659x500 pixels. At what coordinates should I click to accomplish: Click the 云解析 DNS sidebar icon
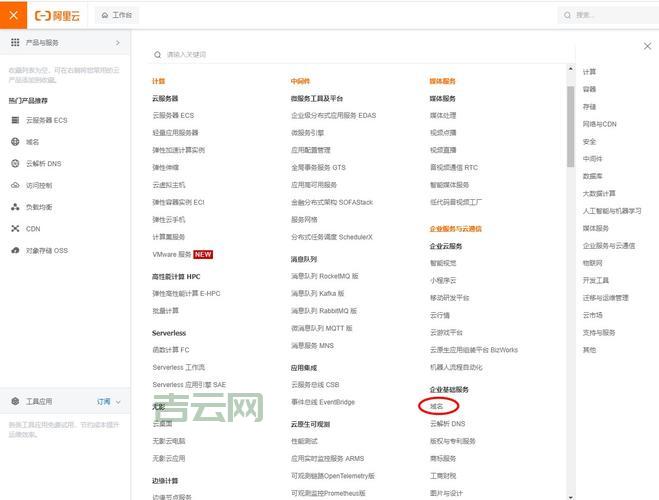pos(15,163)
